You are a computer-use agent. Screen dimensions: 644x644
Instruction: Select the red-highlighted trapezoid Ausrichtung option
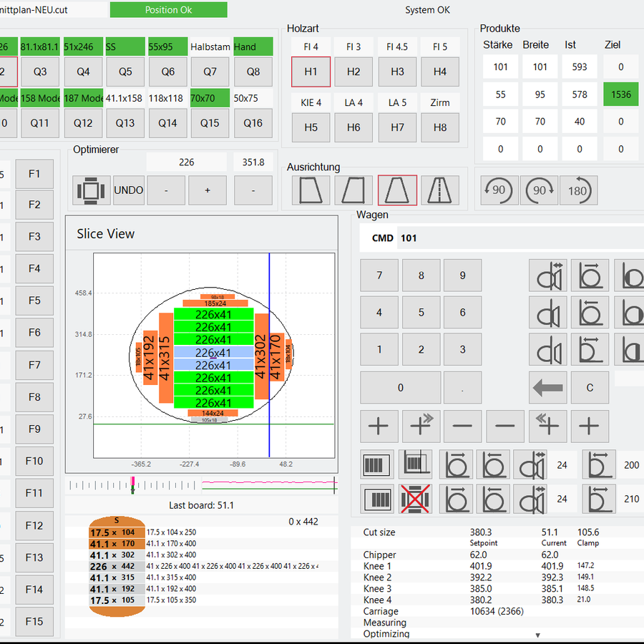pyautogui.click(x=397, y=190)
